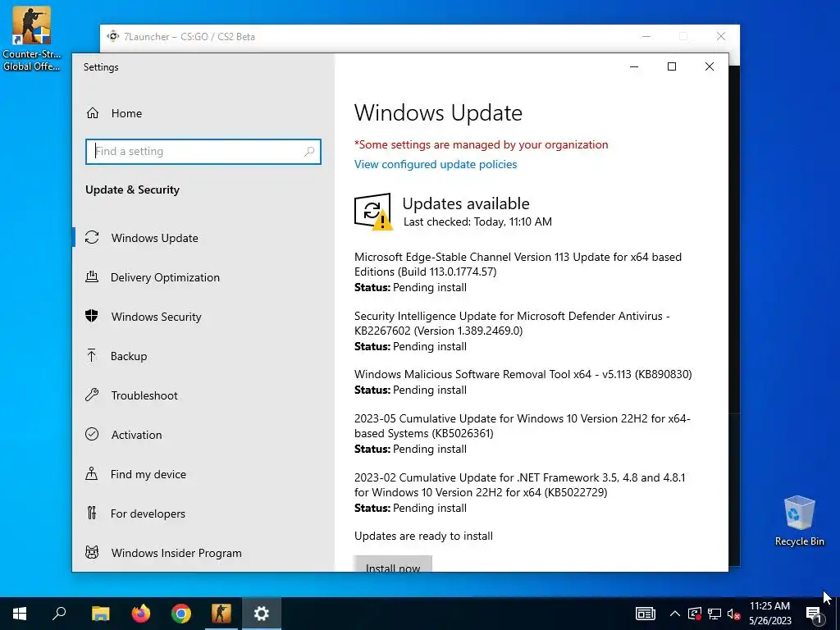Click the muted volume tray icon
The height and width of the screenshot is (630, 840).
pos(733,614)
